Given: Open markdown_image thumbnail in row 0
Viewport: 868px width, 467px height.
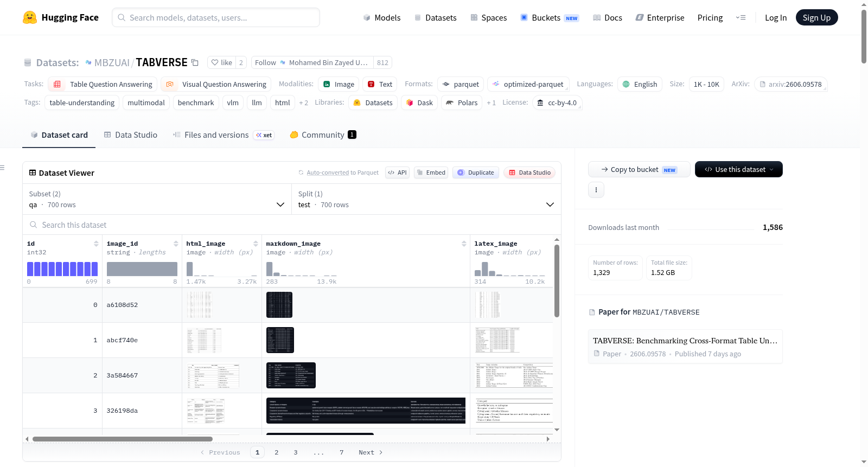Looking at the screenshot, I should [279, 305].
